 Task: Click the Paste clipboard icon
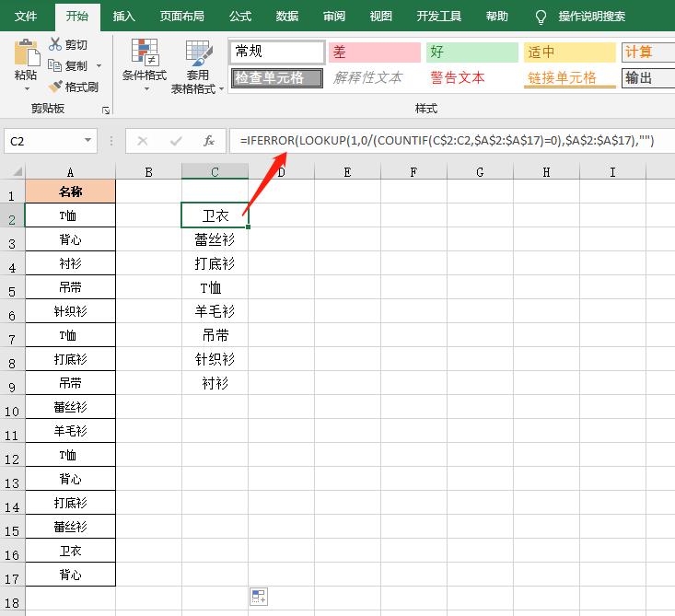point(27,52)
